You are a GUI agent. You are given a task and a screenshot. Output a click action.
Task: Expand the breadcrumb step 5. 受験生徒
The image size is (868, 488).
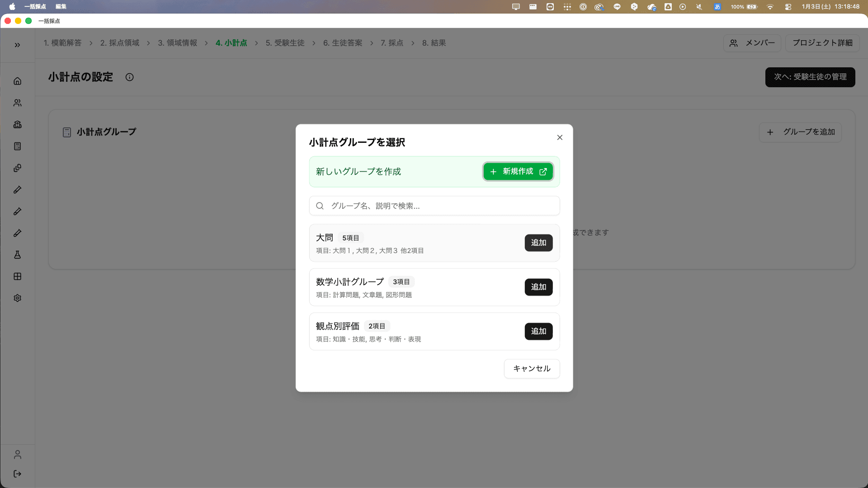(285, 43)
